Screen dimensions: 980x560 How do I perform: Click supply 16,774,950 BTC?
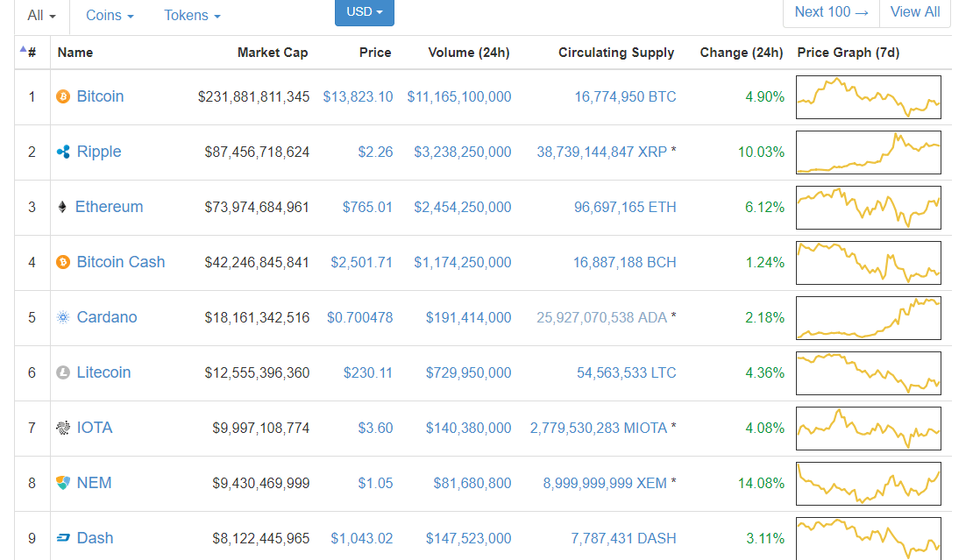click(x=625, y=97)
